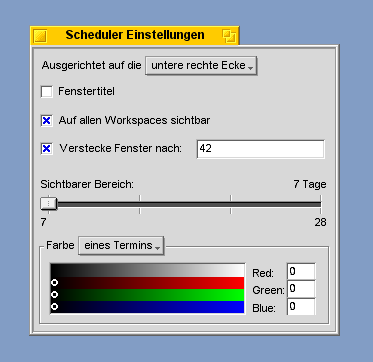Click the hide-delay field containing 42
Screen dimensions: 373x362
point(260,149)
